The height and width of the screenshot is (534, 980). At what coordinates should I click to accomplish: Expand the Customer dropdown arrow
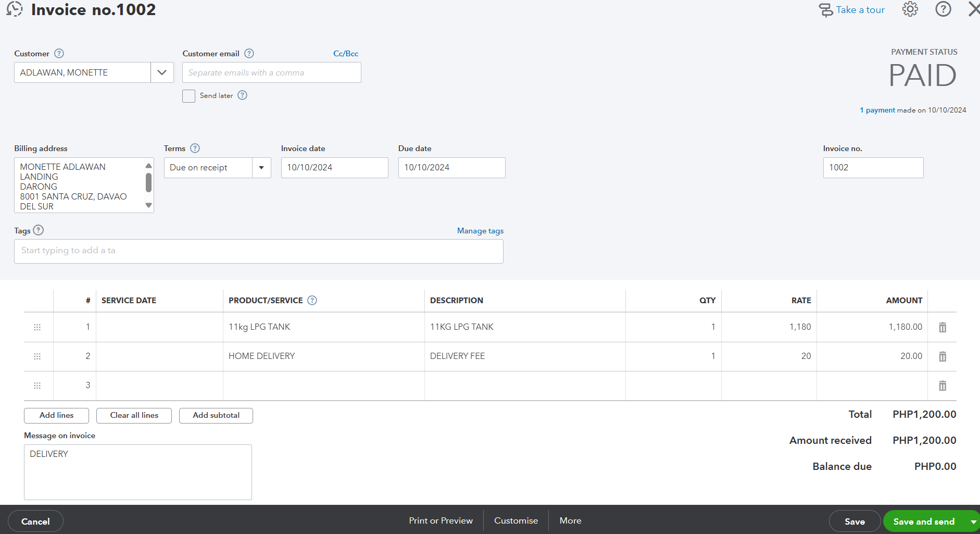(162, 72)
